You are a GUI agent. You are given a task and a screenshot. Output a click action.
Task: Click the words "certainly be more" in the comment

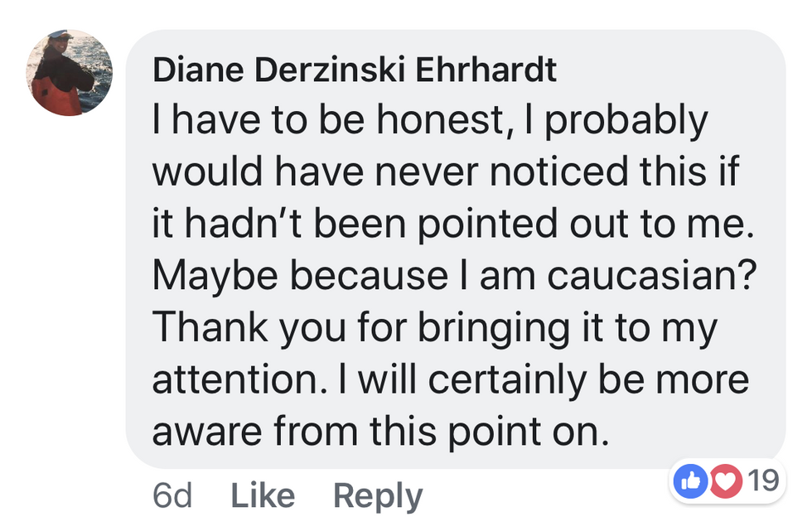click(588, 381)
